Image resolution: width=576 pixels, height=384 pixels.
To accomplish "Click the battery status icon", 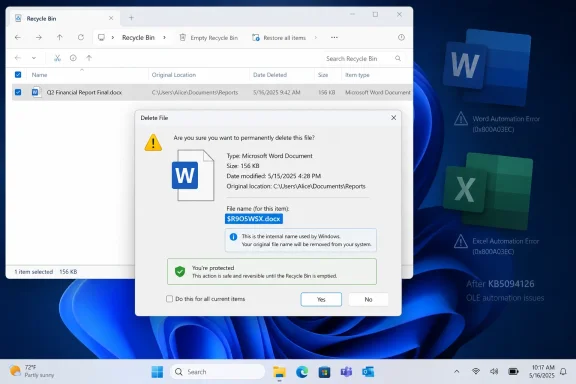I will pos(513,372).
